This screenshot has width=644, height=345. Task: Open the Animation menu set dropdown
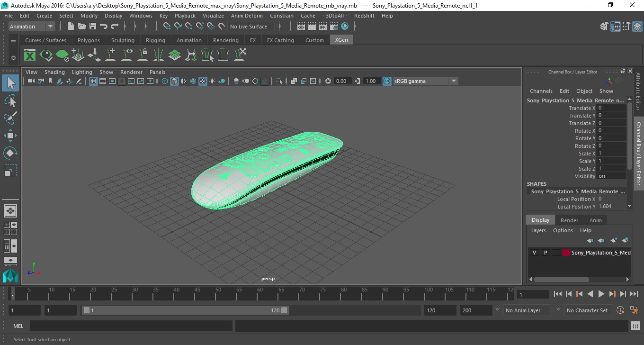click(x=32, y=27)
